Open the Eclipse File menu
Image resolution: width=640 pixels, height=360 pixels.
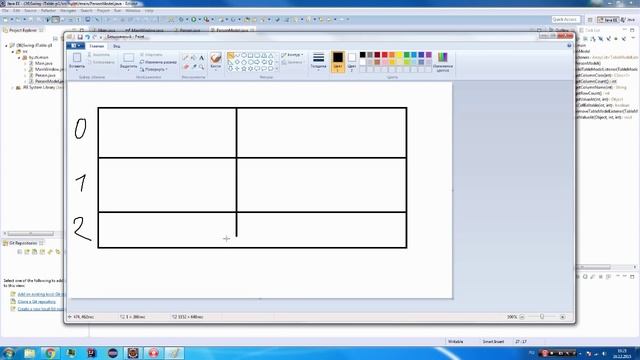pyautogui.click(x=5, y=11)
